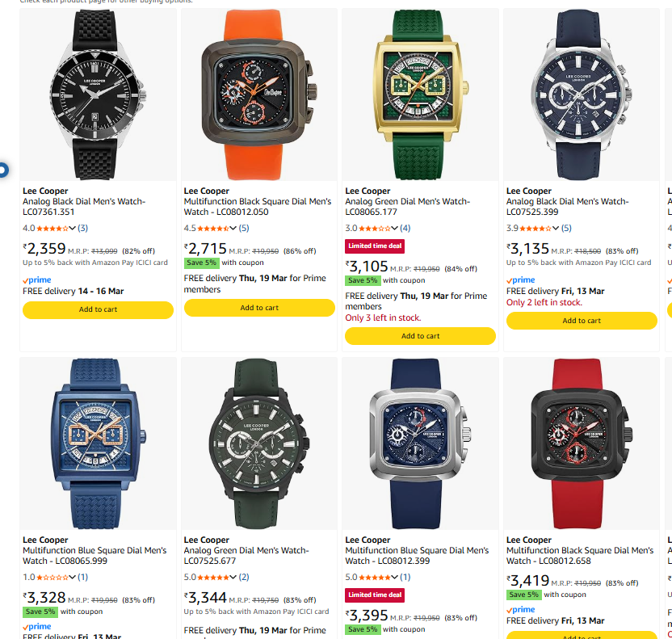Expand rating popover for the 4.5 star watch

233,228
